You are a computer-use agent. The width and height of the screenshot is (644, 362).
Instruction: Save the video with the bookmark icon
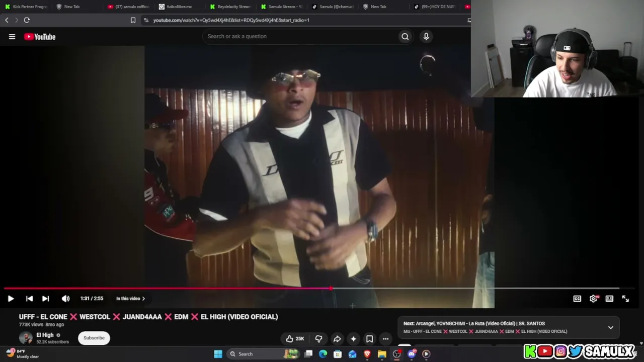(369, 339)
